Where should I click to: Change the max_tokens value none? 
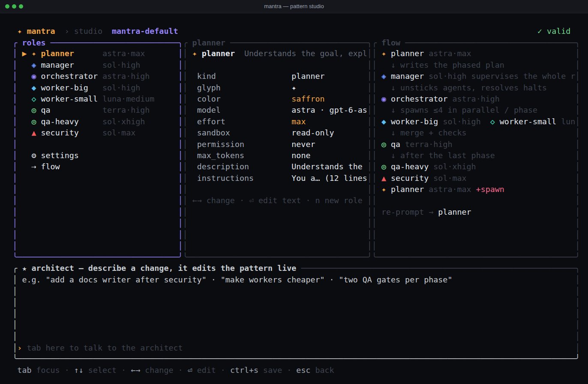click(301, 156)
